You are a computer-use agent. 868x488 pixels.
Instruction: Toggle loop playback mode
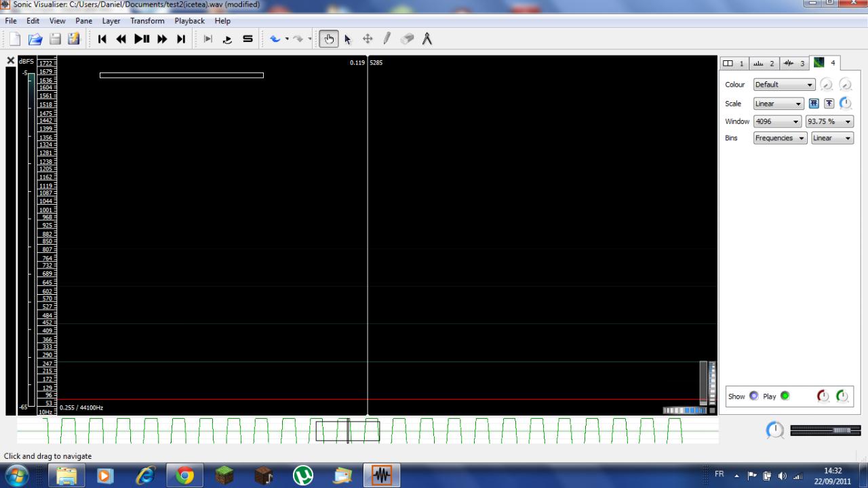(x=228, y=39)
